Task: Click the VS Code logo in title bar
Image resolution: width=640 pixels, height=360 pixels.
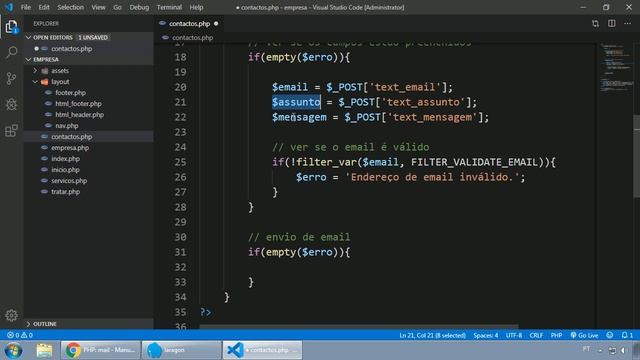Action: click(x=9, y=7)
